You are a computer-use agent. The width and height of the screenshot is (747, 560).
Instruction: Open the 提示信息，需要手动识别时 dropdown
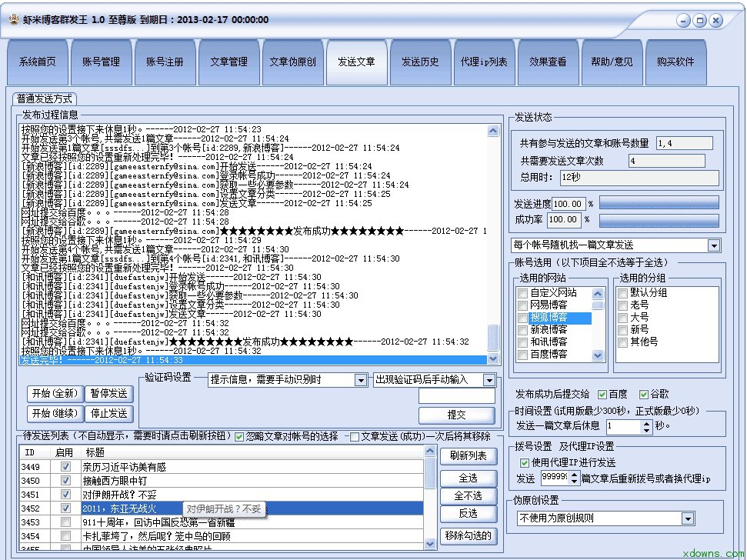pyautogui.click(x=361, y=380)
